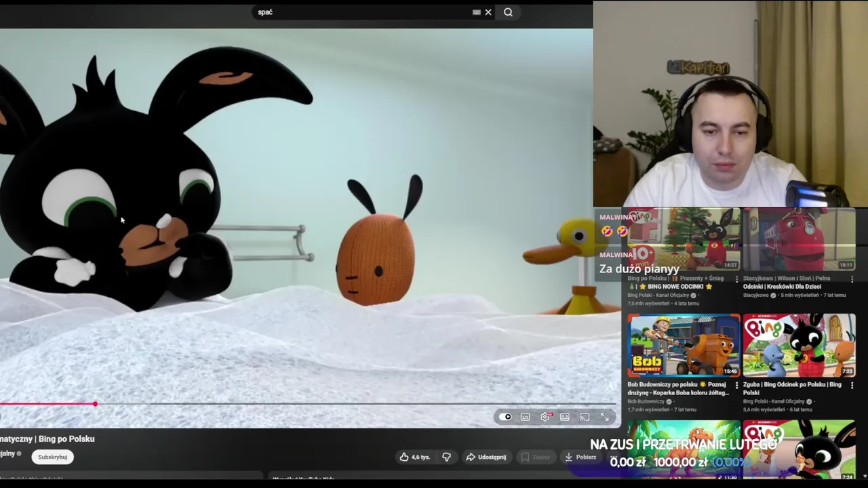Click the search magnifier icon
The height and width of the screenshot is (488, 868).
(x=508, y=12)
